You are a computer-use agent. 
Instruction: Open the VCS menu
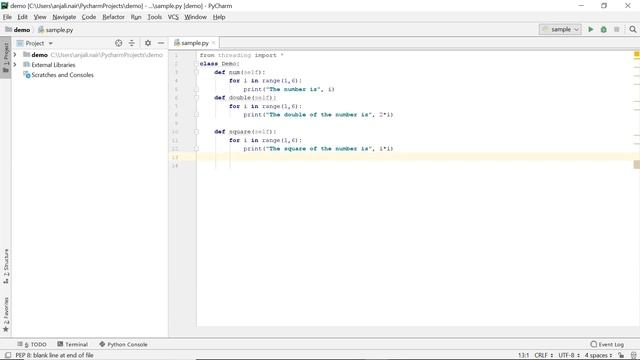tap(173, 17)
